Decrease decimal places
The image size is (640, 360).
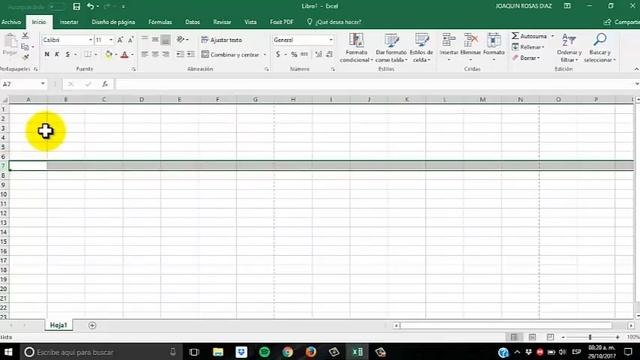(329, 54)
